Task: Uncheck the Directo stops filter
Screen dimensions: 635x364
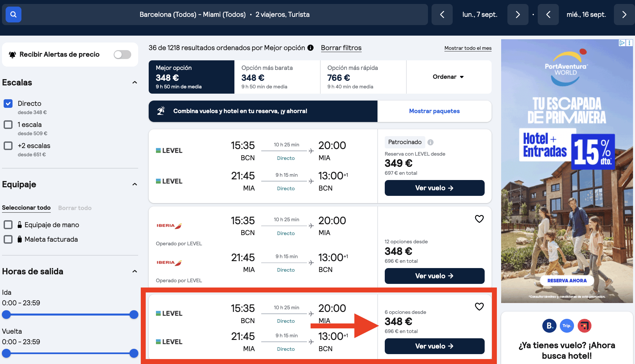Action: [8, 104]
